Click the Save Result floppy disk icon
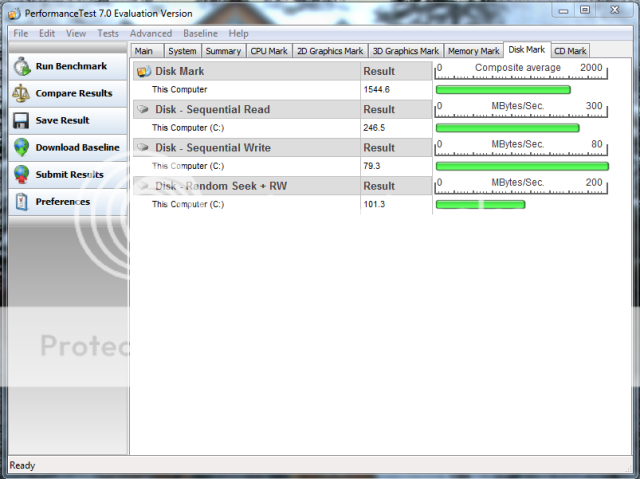The width and height of the screenshot is (640, 479). point(20,120)
